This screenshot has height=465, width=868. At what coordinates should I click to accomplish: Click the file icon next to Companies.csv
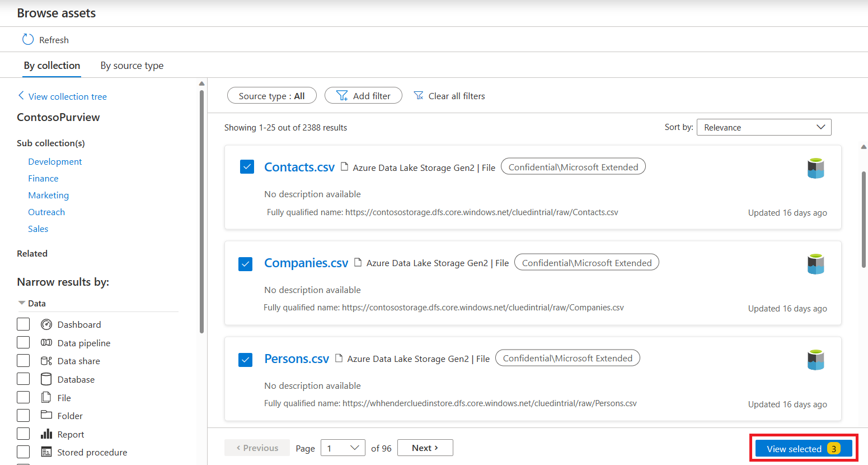[358, 262]
